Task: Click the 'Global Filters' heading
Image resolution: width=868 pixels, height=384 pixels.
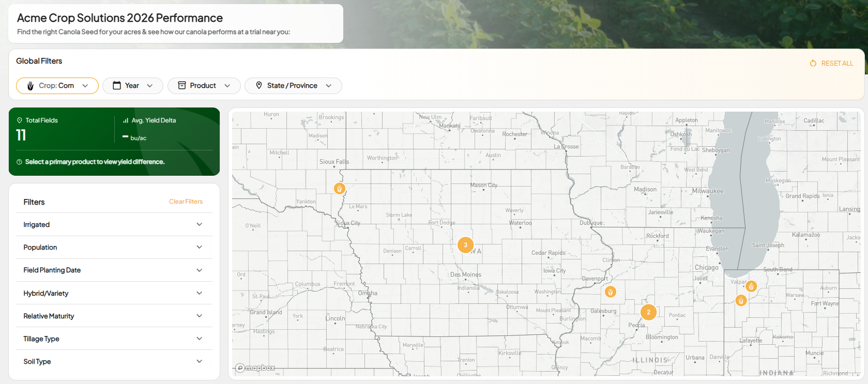Action: [39, 61]
